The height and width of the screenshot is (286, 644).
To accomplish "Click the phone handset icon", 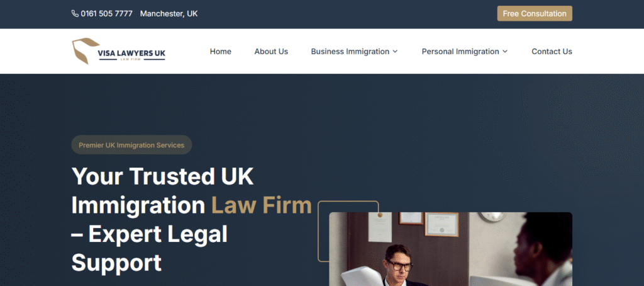I will (75, 14).
